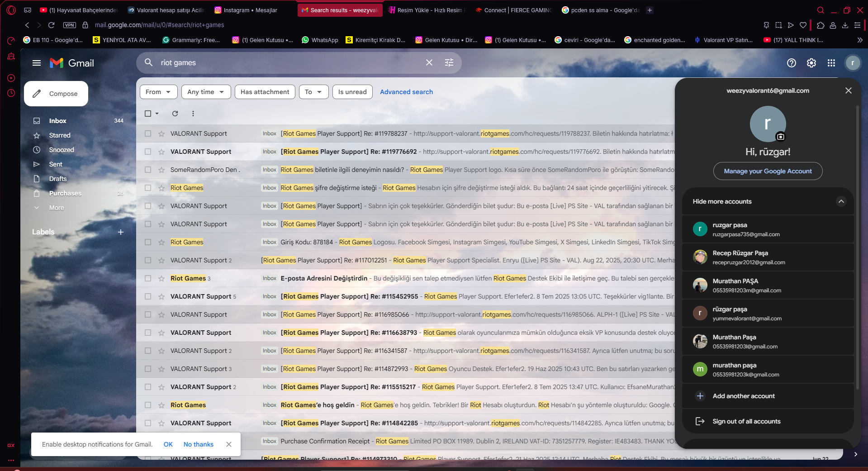The image size is (868, 471).
Task: Star the E-posta Adresini Değiştirdin email
Action: click(x=161, y=278)
